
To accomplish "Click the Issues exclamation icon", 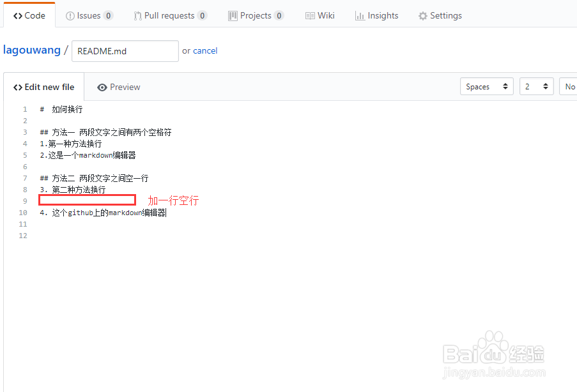I will (x=70, y=16).
